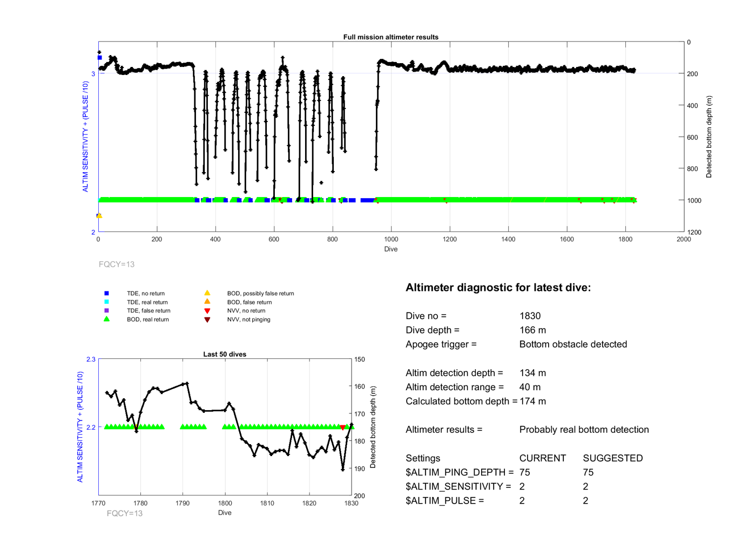Click the calculated bottom depth value '174 m'

coord(532,401)
